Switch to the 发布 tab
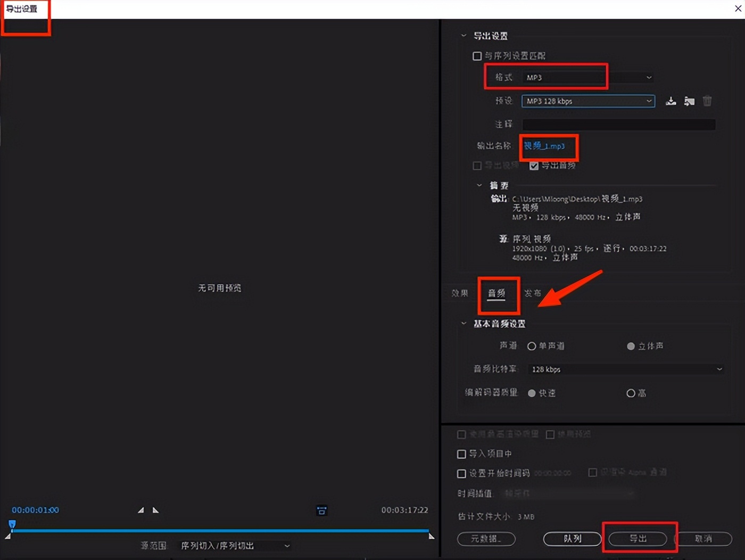 533,293
